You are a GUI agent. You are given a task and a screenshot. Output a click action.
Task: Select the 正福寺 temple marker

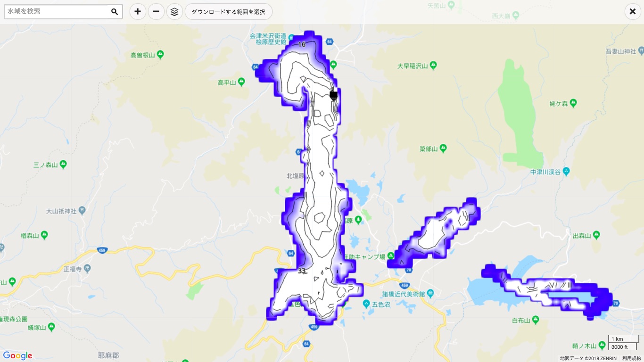click(88, 269)
